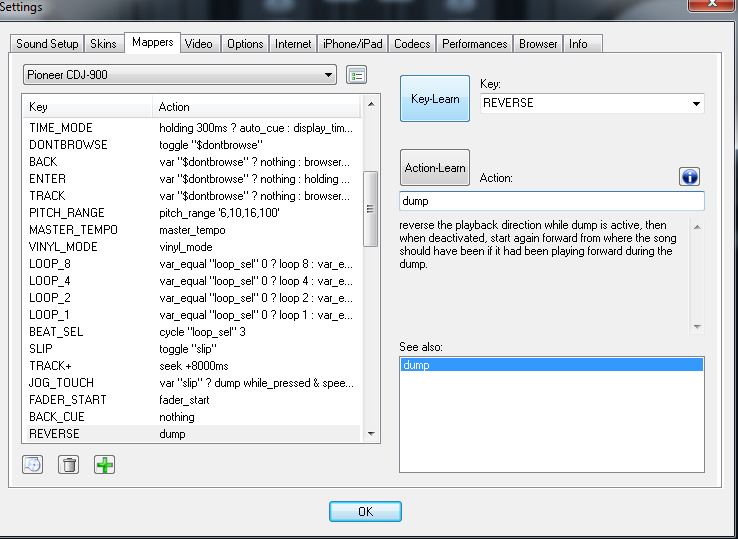
Task: Click the description box scroll up arrow
Action: pyautogui.click(x=697, y=227)
